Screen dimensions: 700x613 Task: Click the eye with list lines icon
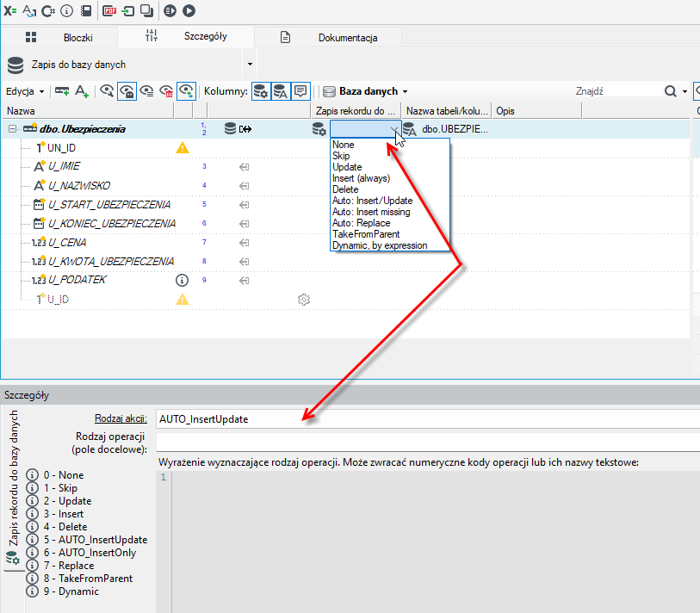(147, 91)
